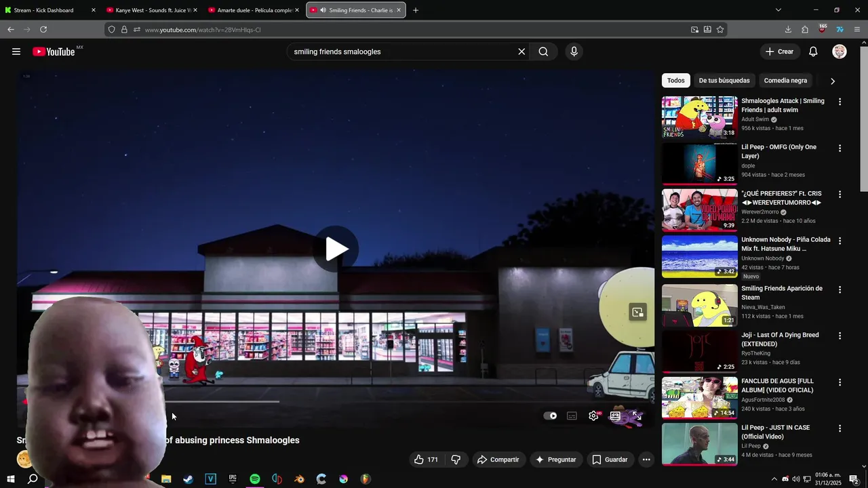
Task: Open browser downloads panel
Action: (x=788, y=29)
